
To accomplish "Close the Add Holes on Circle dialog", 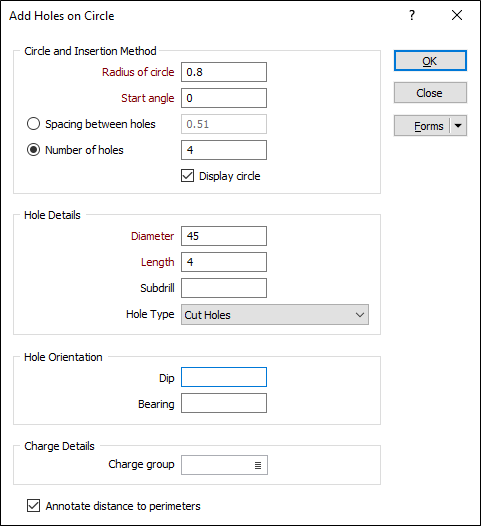I will click(x=457, y=15).
